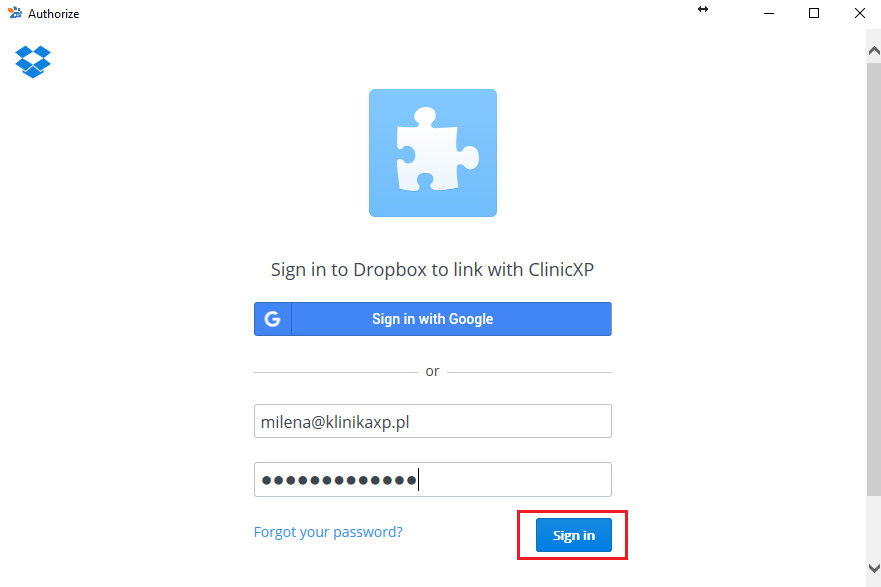The height and width of the screenshot is (587, 881).
Task: Click the Authorize window app icon
Action: [15, 13]
